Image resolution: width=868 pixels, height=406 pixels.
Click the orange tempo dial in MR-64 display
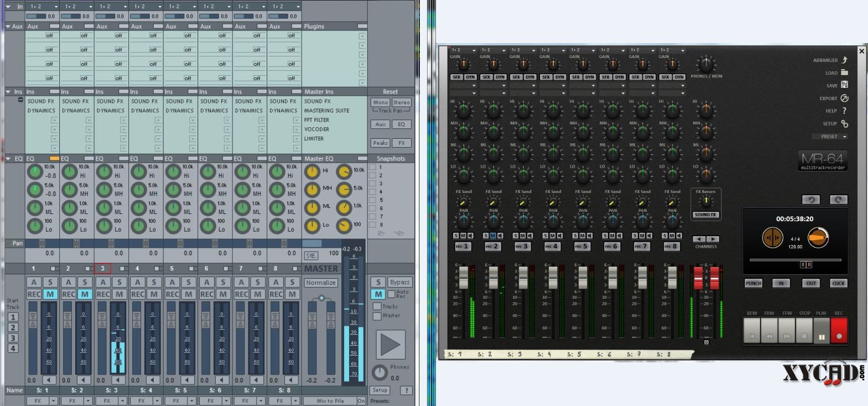pyautogui.click(x=818, y=238)
